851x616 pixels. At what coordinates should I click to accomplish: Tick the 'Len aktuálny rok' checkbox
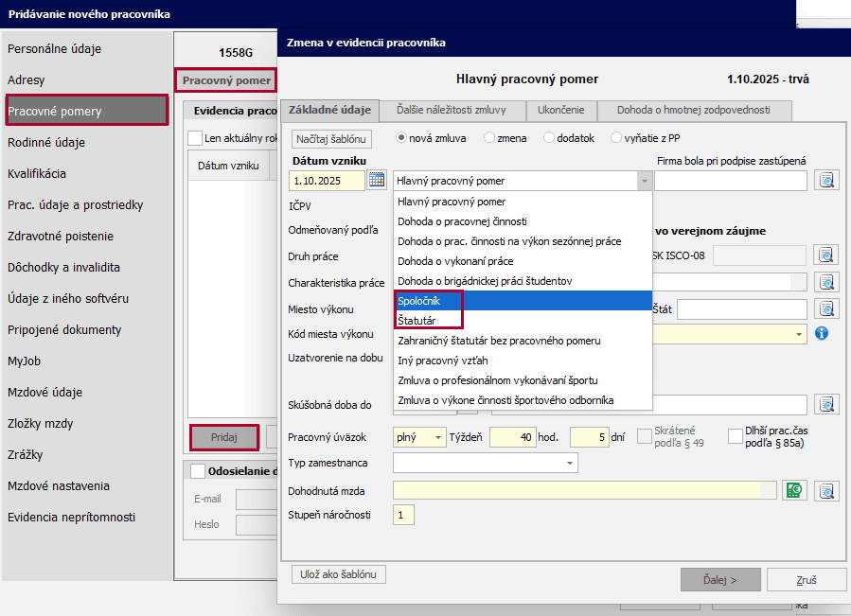tap(196, 137)
